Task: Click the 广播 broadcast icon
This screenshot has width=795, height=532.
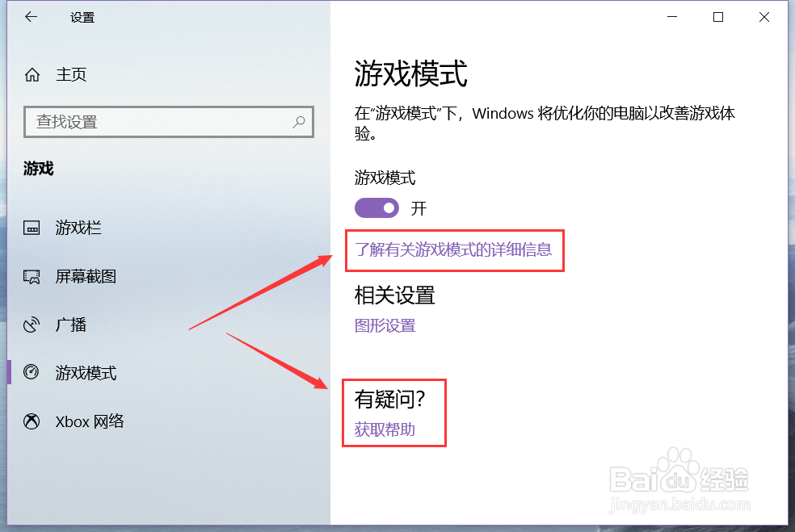Action: pos(32,325)
